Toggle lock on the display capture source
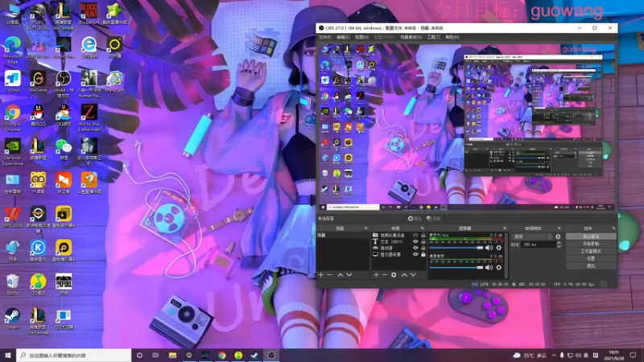Screen dimensions: 644x362 click(423, 254)
